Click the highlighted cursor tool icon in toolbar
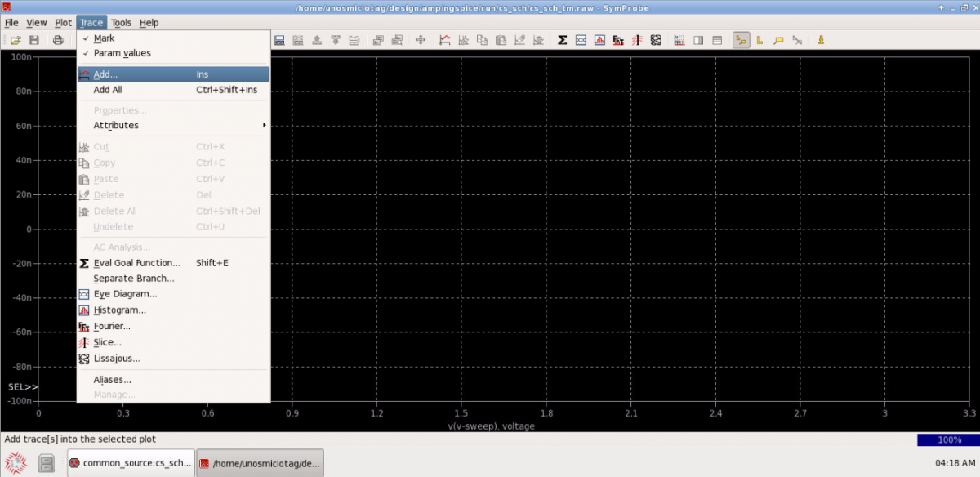Image resolution: width=980 pixels, height=477 pixels. pos(742,40)
